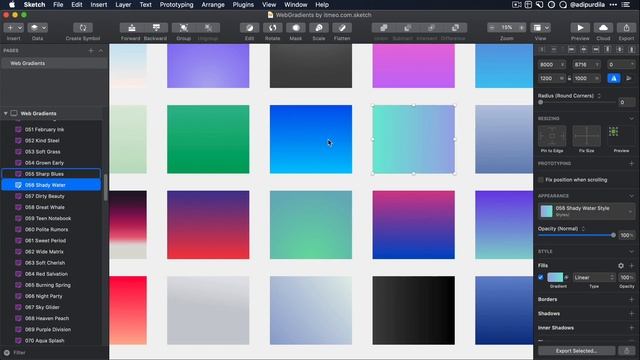640x360 pixels.
Task: Toggle the Shady Water fill checkbox
Action: click(x=541, y=278)
